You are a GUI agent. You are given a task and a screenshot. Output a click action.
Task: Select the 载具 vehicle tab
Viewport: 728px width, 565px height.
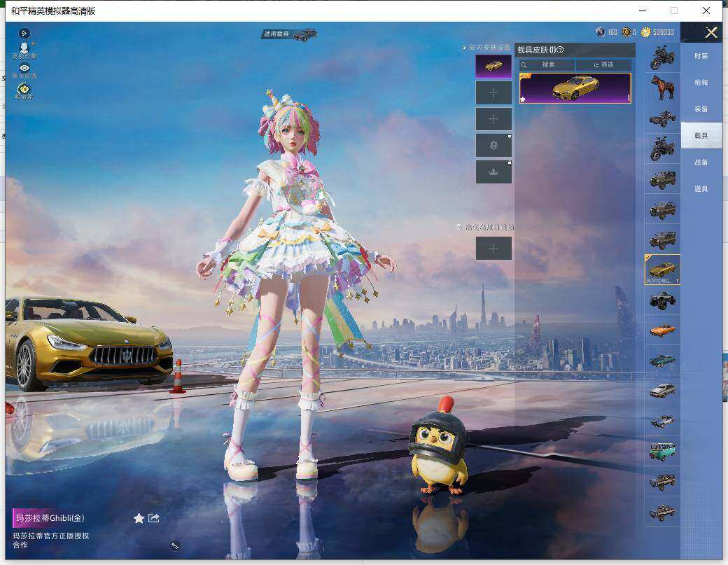point(701,136)
